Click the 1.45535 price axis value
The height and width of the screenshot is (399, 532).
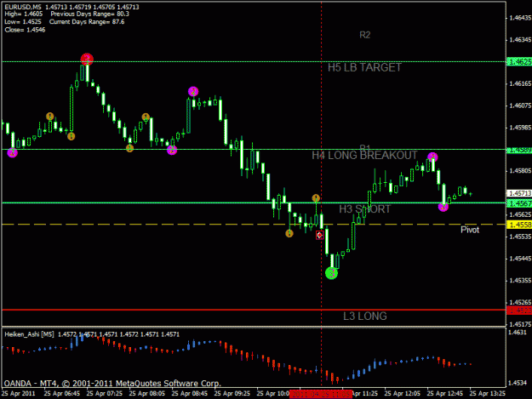pos(520,237)
